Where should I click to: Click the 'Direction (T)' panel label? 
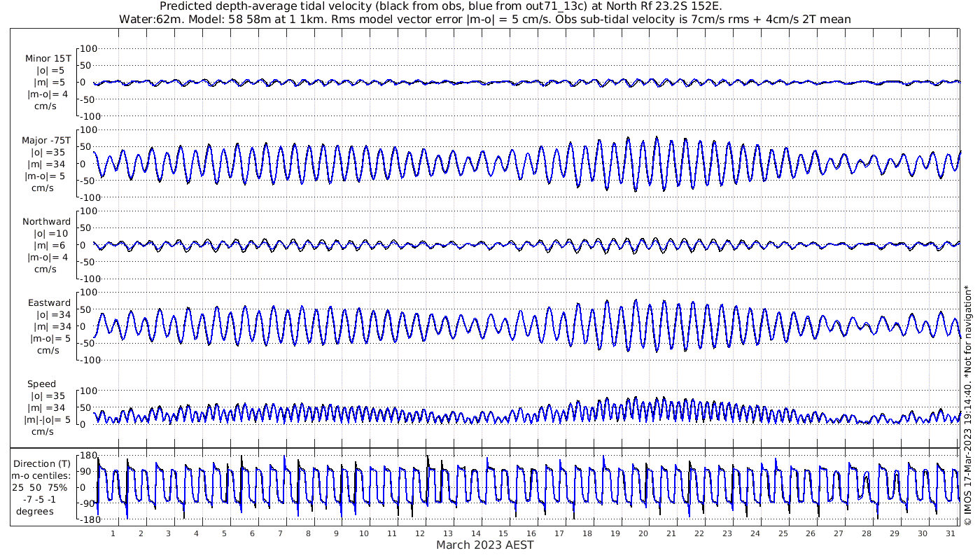(42, 463)
